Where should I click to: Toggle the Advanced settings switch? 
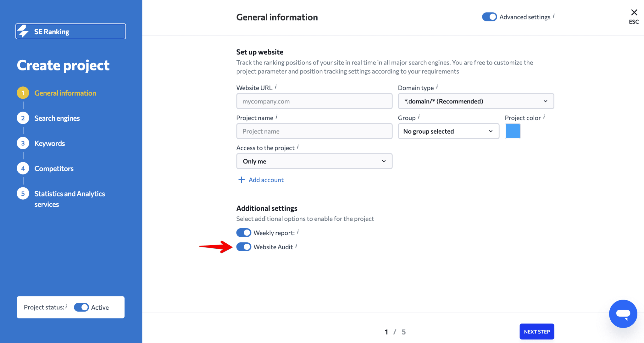pos(489,17)
